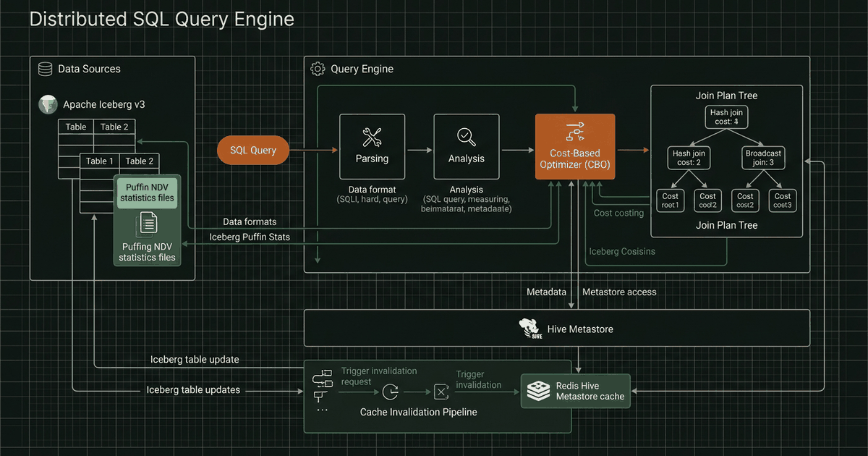Image resolution: width=868 pixels, height=456 pixels.
Task: Click the Query Engine heading text
Action: pyautogui.click(x=362, y=69)
